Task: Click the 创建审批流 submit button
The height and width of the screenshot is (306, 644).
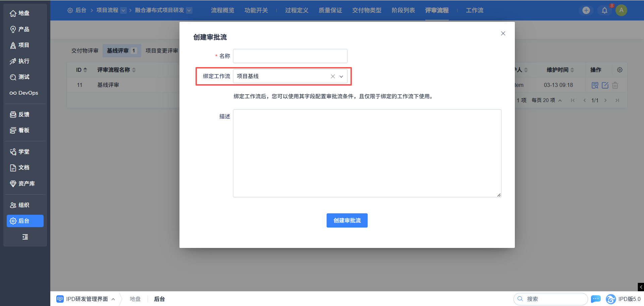Action: (347, 220)
